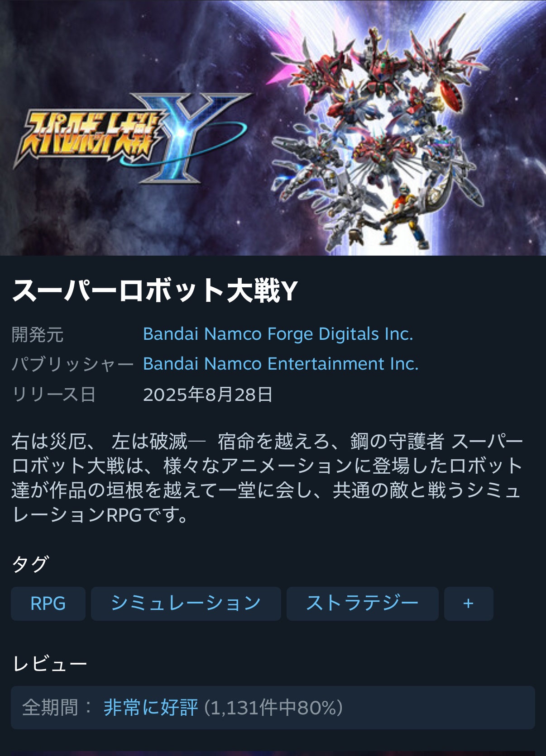Open Bandai Namco Forge Digitals Inc. developer page
This screenshot has height=756, width=546.
[x=278, y=334]
